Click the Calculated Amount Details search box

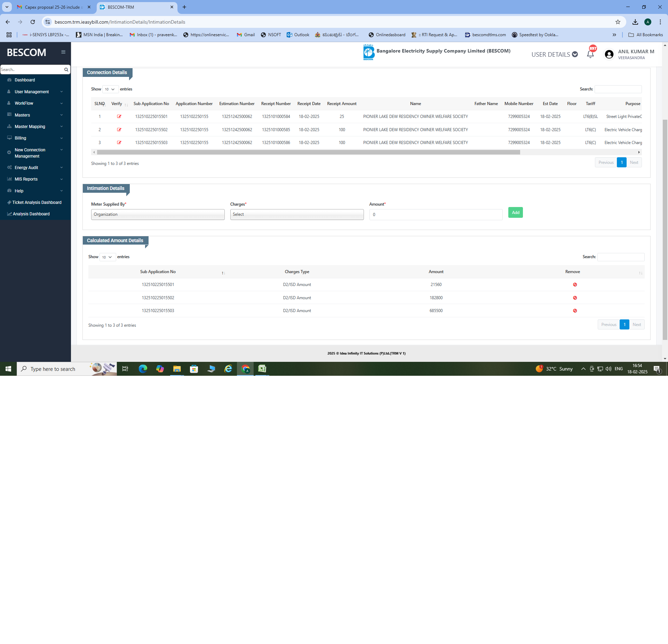click(x=621, y=257)
